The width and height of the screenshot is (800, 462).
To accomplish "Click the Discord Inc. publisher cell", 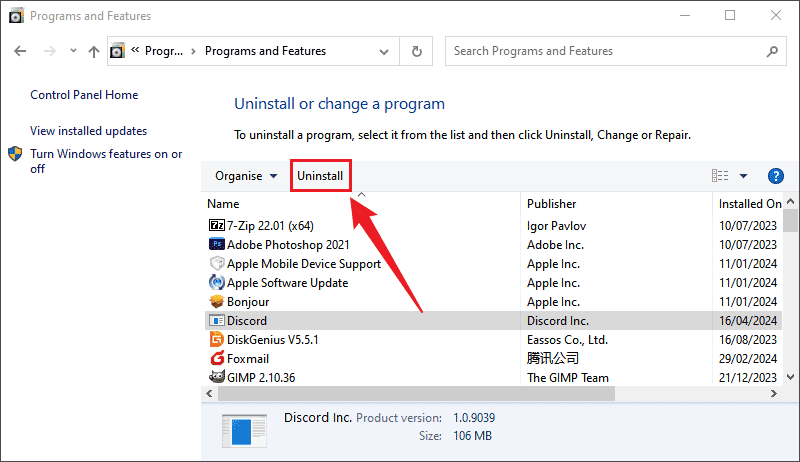I will tap(558, 321).
